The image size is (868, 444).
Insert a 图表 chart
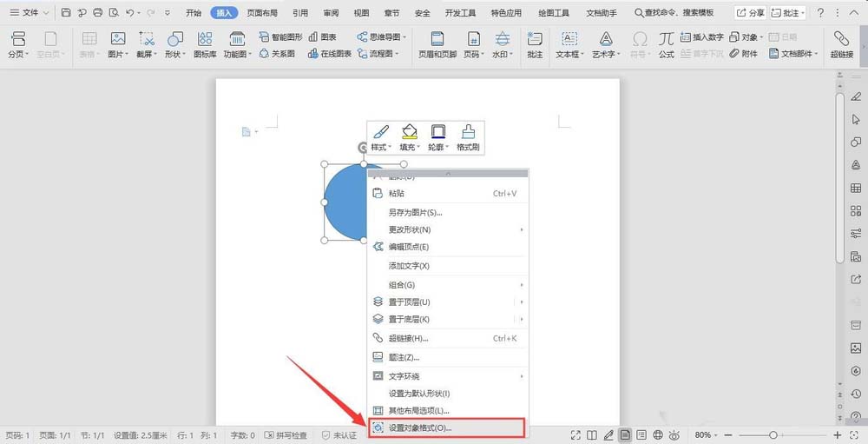322,36
